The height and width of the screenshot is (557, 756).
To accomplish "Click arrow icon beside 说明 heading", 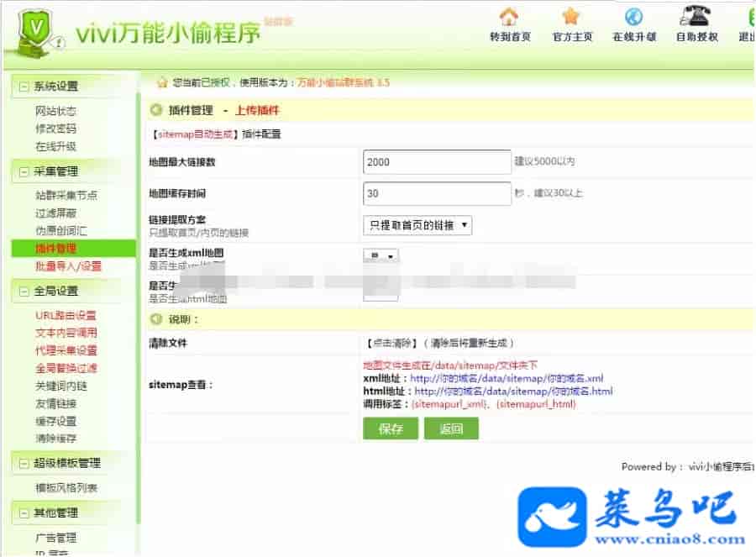I will [x=155, y=319].
